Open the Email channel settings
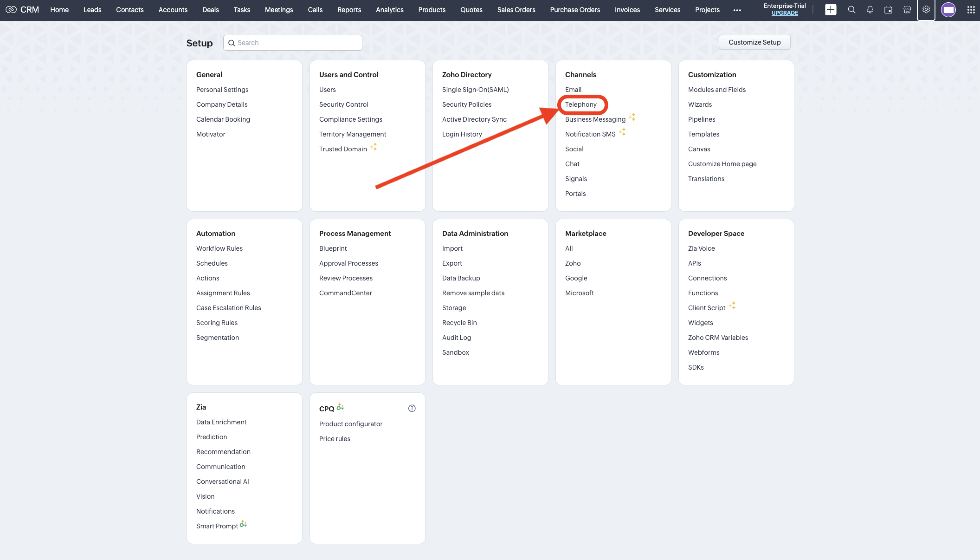Image resolution: width=980 pixels, height=560 pixels. [x=573, y=89]
